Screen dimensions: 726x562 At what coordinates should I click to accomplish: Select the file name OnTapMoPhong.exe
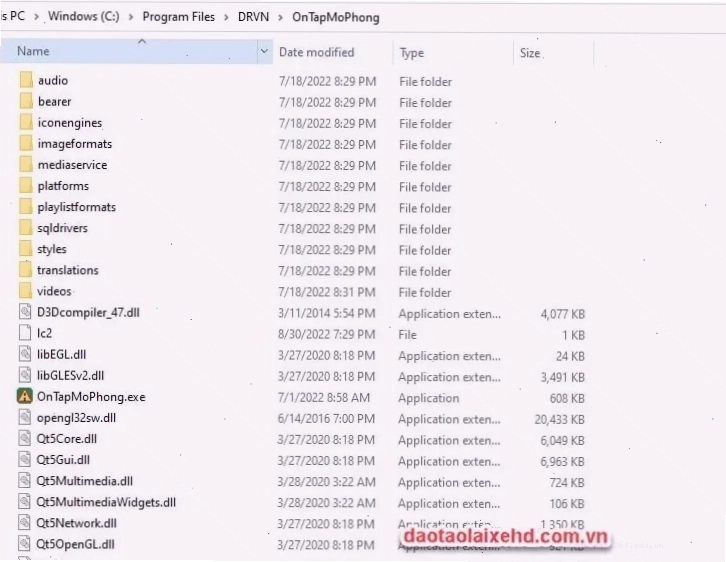click(91, 397)
